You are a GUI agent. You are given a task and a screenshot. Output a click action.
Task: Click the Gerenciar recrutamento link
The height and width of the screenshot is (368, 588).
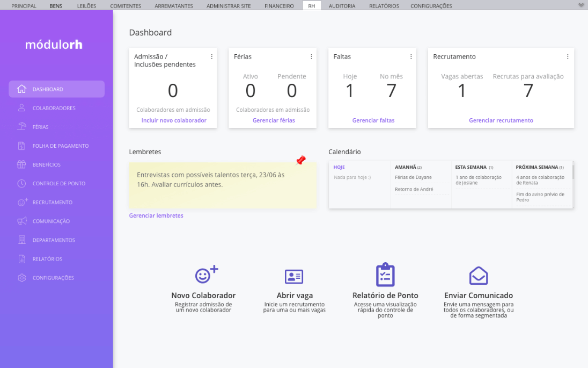tap(501, 120)
